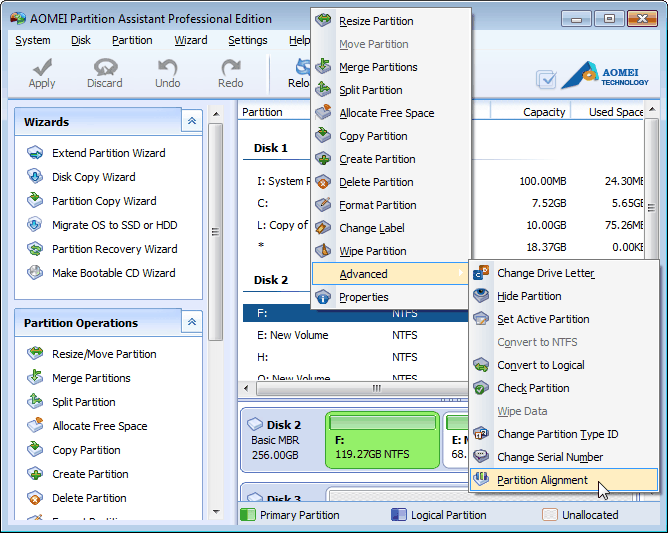Click the Change Drive Letter icon in submenu
This screenshot has height=533, width=668.
click(481, 273)
